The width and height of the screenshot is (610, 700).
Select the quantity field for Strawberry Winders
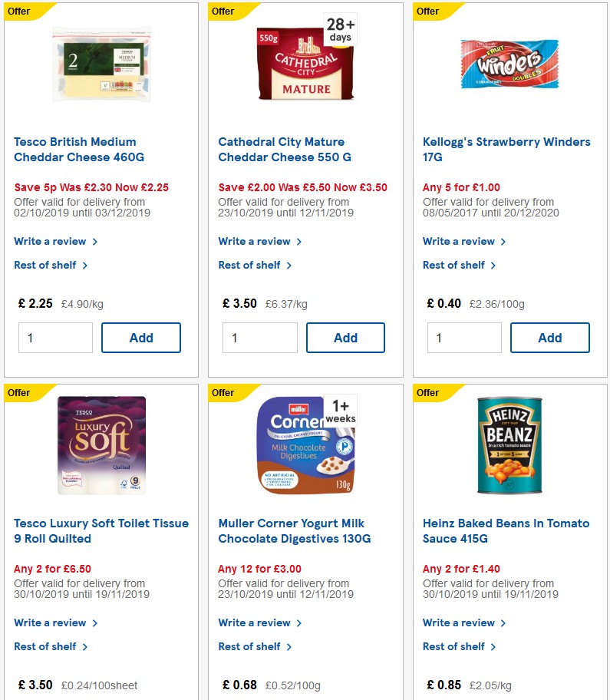[x=464, y=338]
